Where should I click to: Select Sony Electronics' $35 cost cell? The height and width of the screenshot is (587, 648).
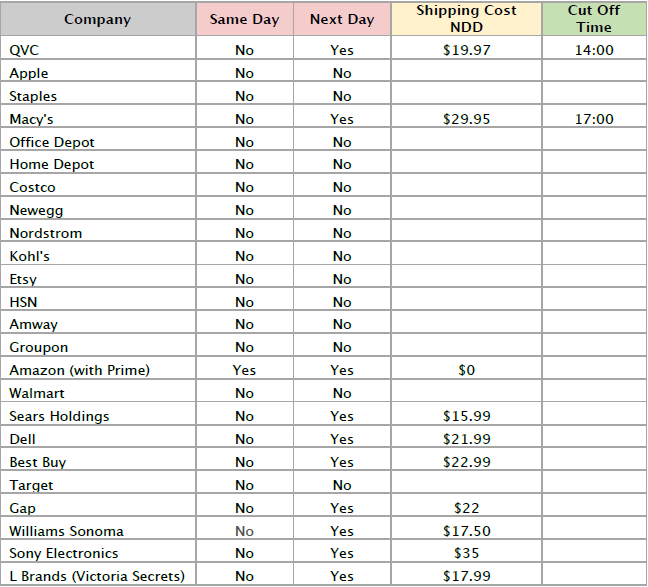466,553
